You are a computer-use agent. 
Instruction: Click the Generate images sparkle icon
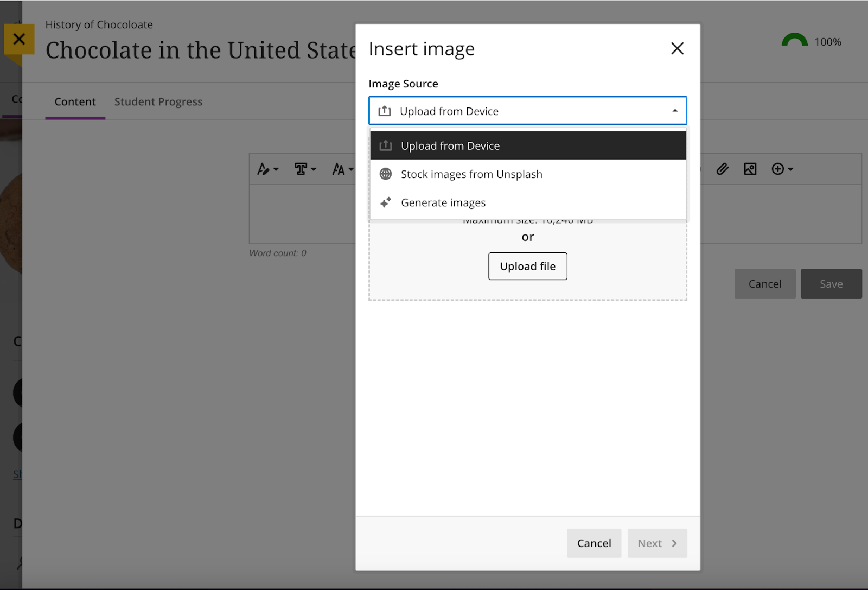click(x=386, y=202)
